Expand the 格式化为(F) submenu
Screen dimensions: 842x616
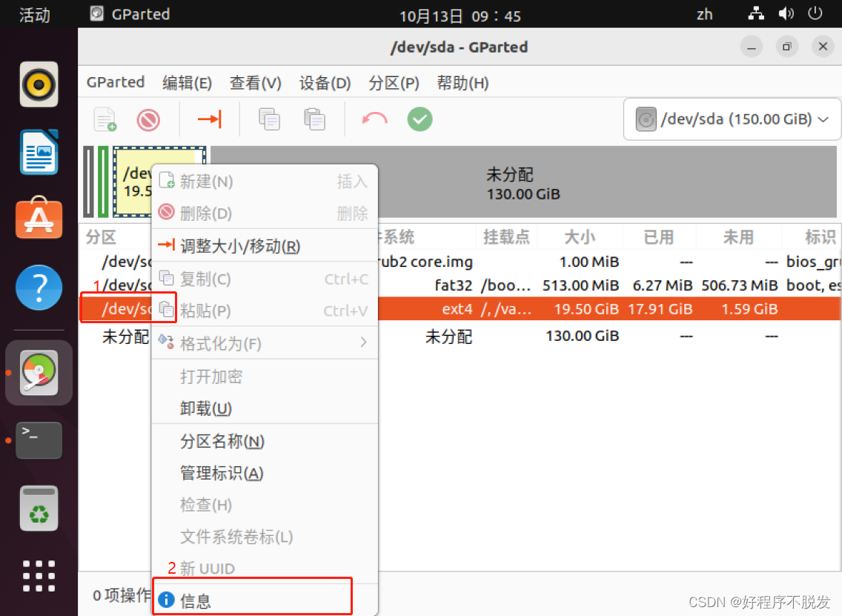pos(222,342)
